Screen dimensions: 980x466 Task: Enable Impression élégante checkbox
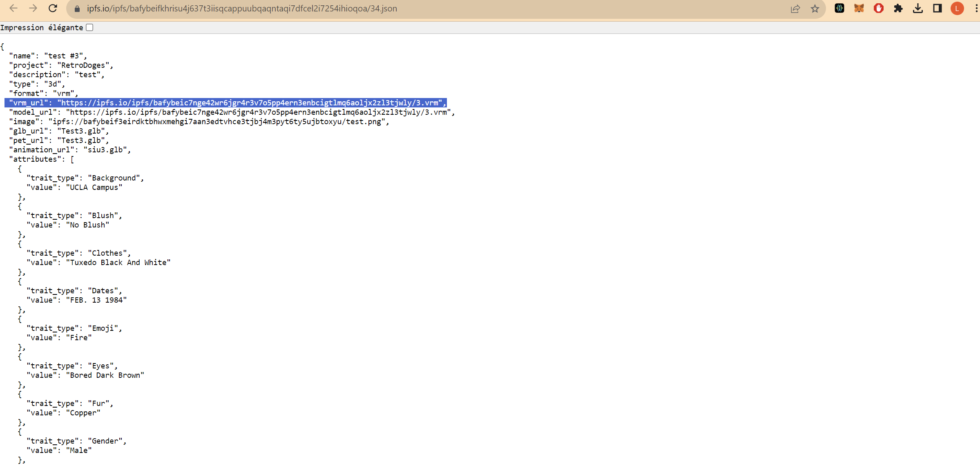[x=89, y=27]
